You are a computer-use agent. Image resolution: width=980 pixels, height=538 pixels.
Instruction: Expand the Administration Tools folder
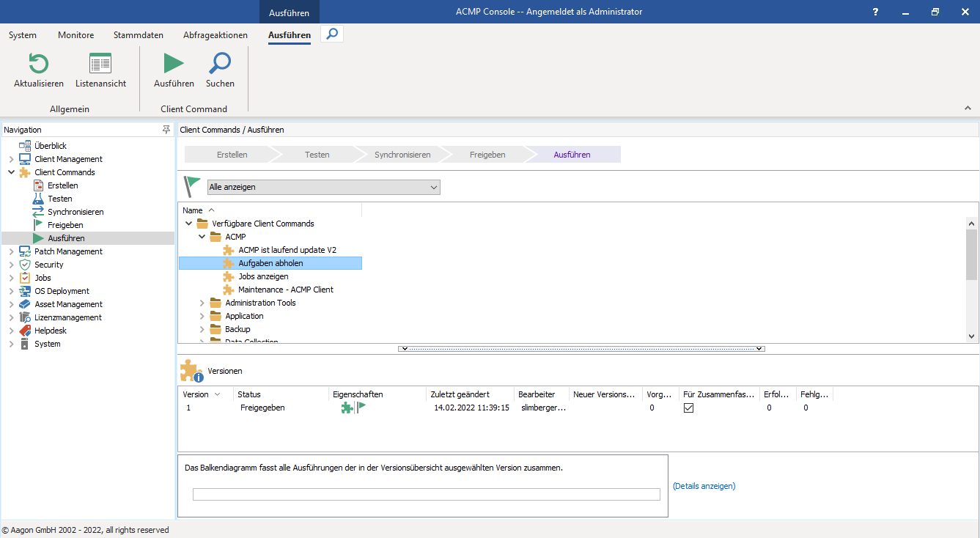[x=202, y=303]
